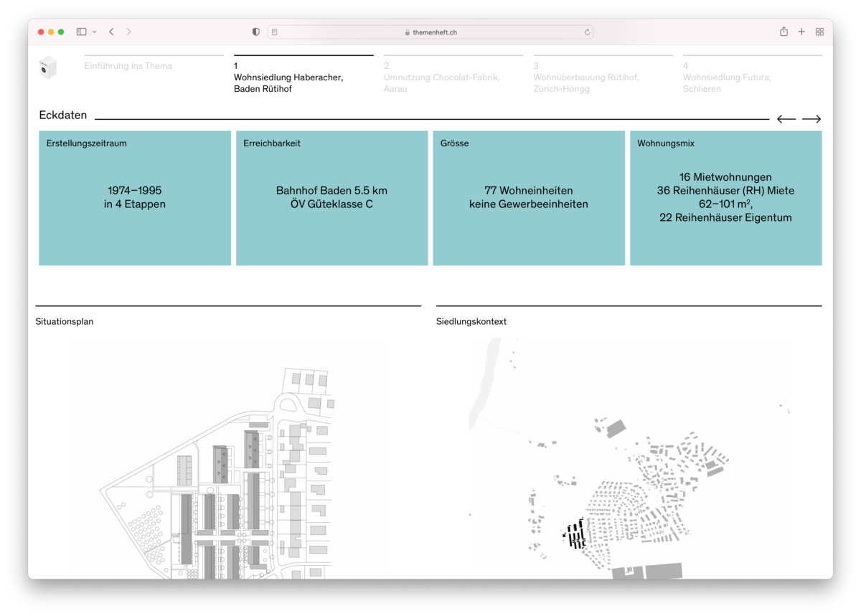Click the Eckdaten next (right) arrow
This screenshot has width=861, height=616.
[811, 119]
